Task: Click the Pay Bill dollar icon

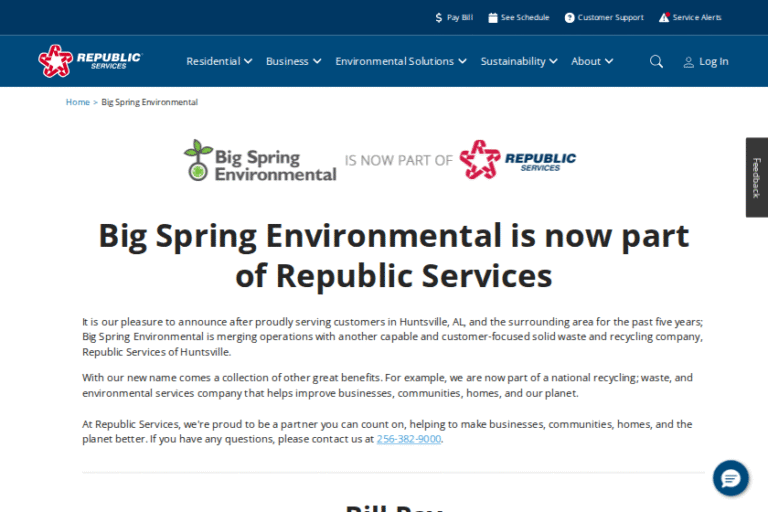Action: [439, 17]
